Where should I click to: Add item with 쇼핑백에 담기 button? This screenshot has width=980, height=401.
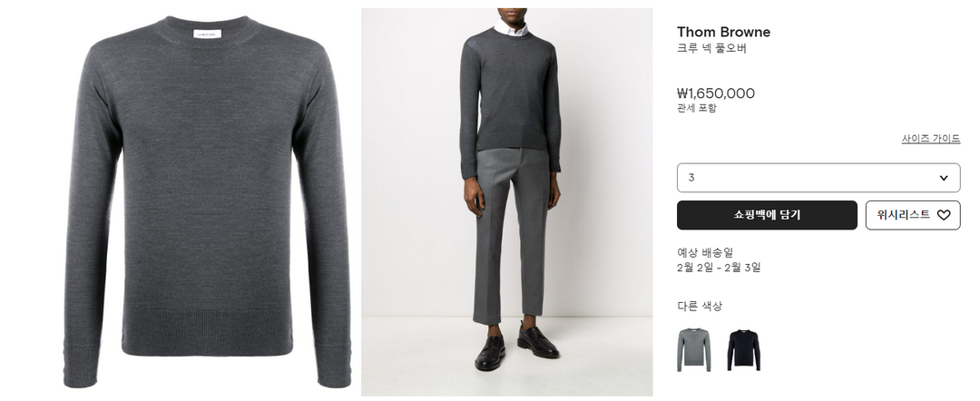point(767,215)
